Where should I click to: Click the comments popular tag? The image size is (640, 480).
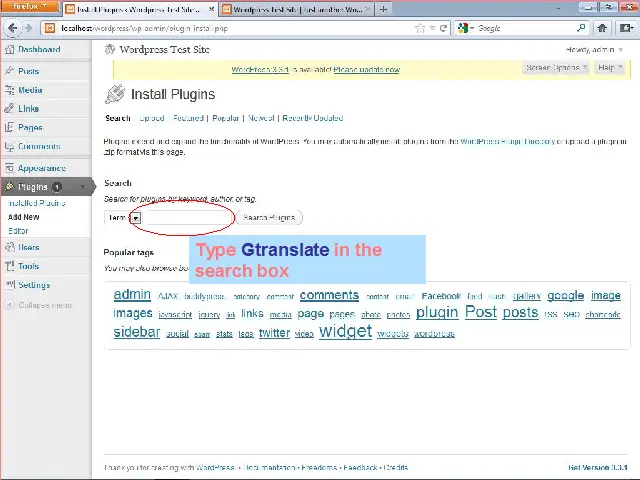(x=329, y=295)
